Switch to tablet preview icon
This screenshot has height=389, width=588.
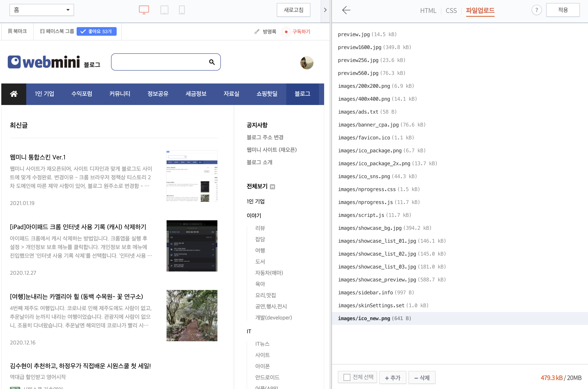point(164,10)
